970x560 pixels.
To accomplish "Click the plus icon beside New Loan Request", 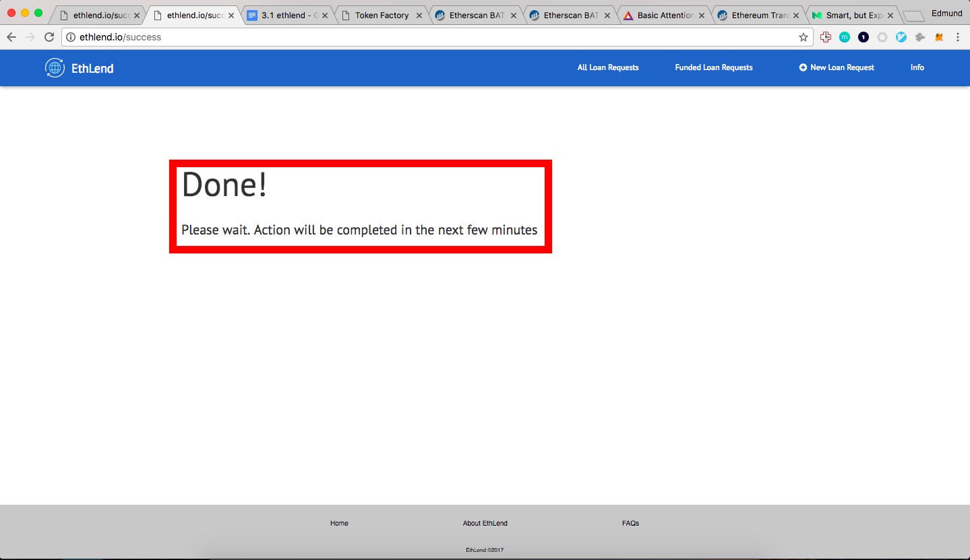I will 803,67.
